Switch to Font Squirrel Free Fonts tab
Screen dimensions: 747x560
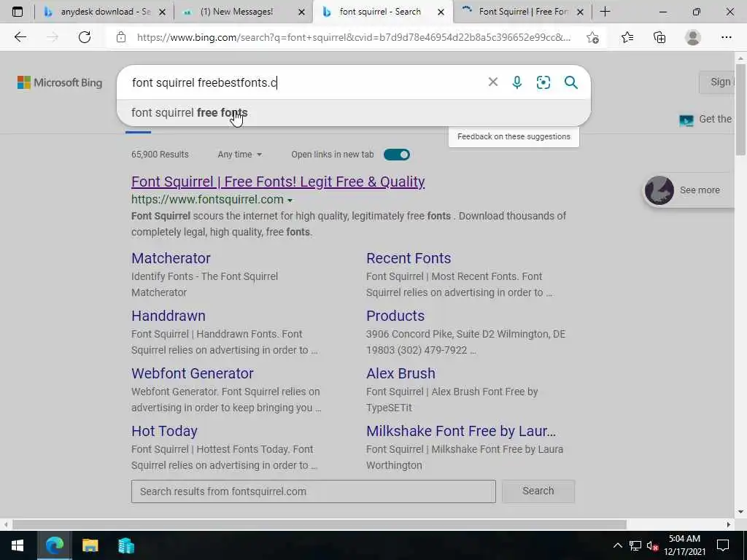click(x=522, y=12)
